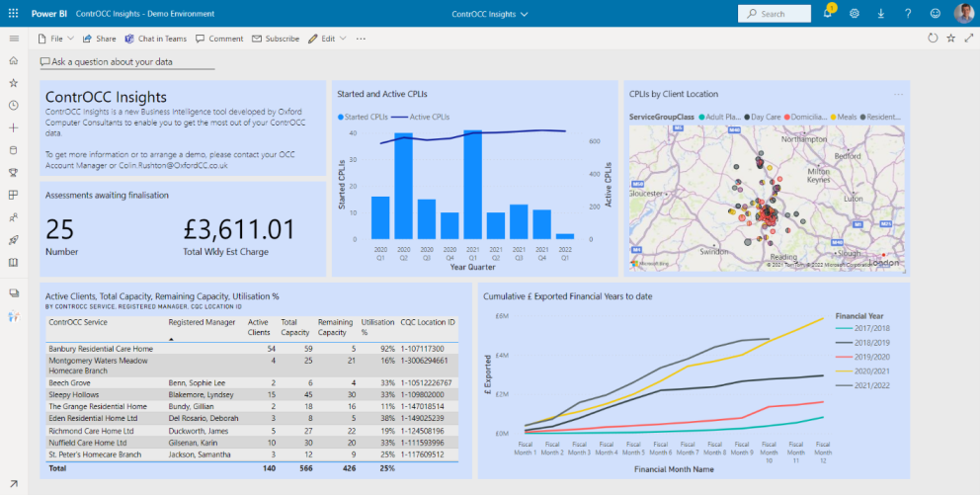Click Get data arrow at sidebar bottom

tap(14, 483)
